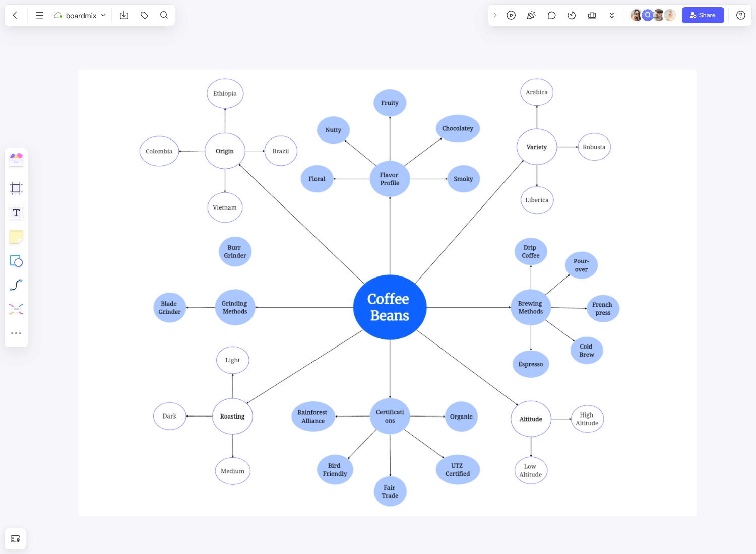The image size is (756, 554).
Task: Click the Liberica node
Action: click(537, 200)
